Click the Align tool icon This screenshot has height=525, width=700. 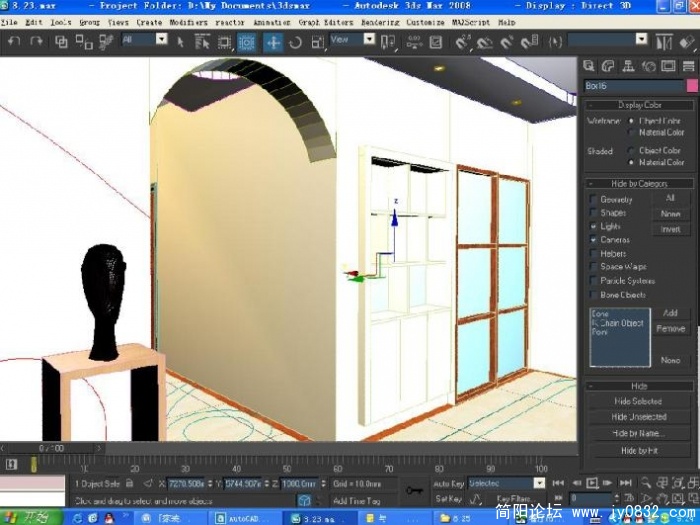688,43
